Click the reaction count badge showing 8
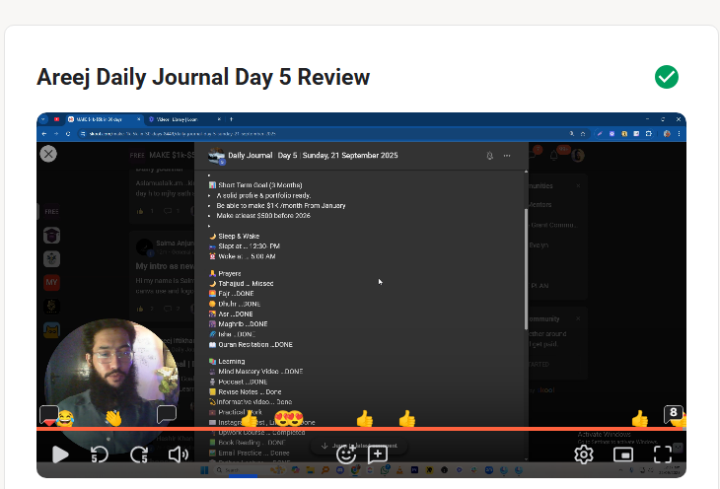 pos(674,412)
